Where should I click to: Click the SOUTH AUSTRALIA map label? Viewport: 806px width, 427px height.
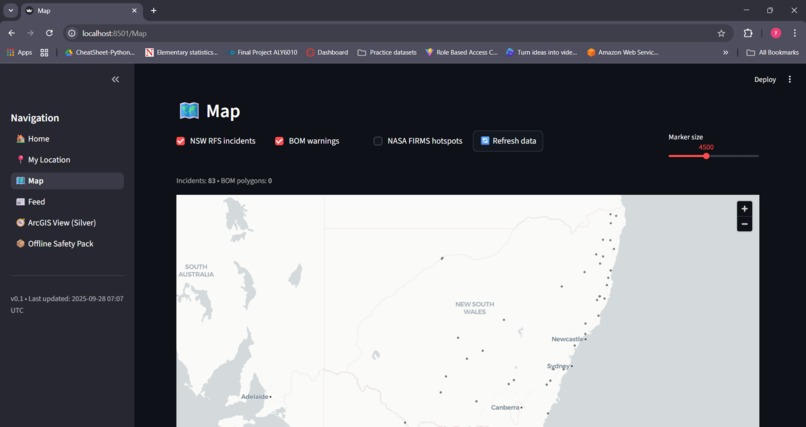pyautogui.click(x=196, y=270)
